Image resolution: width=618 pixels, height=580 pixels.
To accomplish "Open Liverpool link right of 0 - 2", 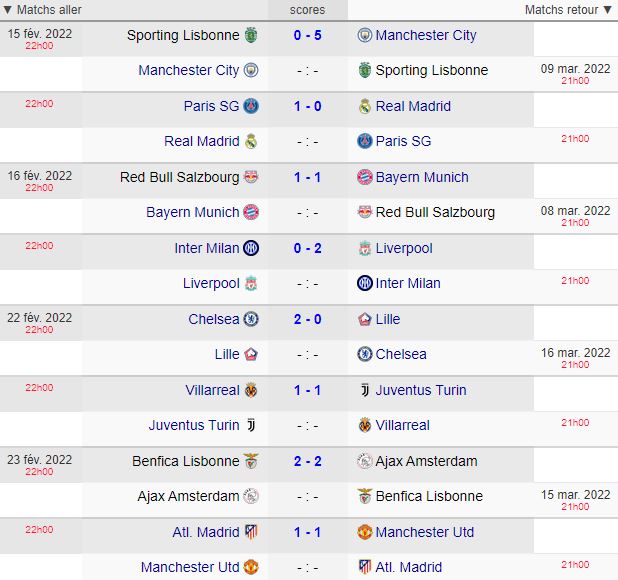I will [x=404, y=248].
